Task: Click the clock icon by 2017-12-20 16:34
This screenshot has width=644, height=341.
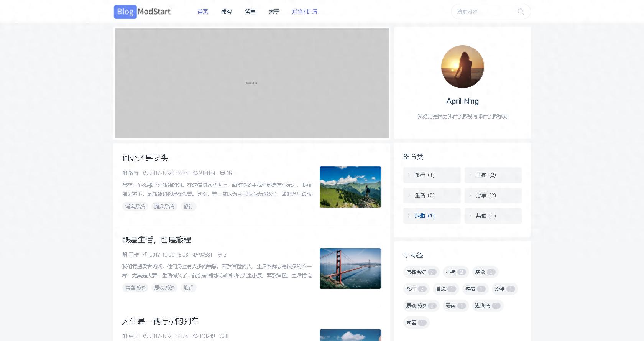Action: point(146,173)
